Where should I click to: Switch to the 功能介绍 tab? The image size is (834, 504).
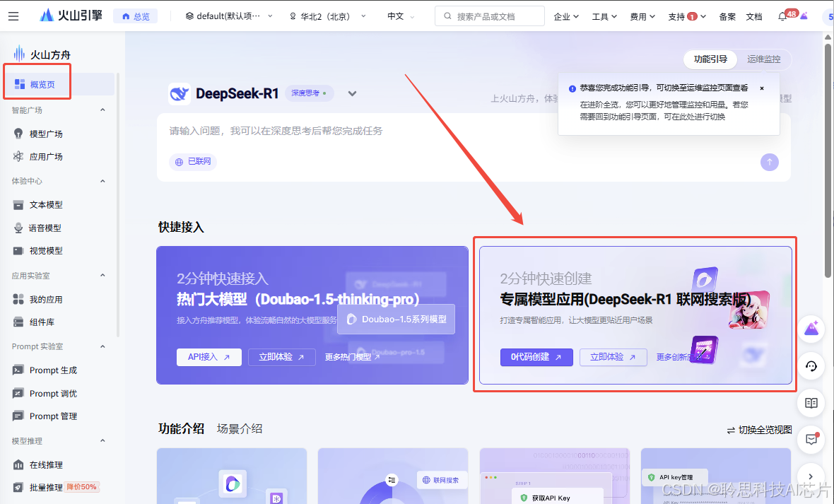click(181, 428)
